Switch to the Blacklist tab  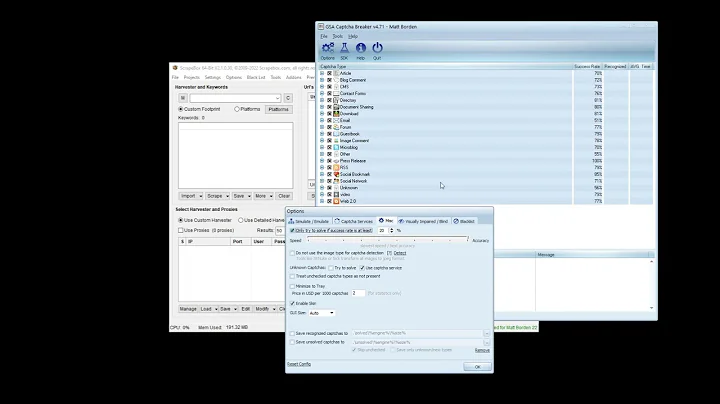click(x=464, y=221)
